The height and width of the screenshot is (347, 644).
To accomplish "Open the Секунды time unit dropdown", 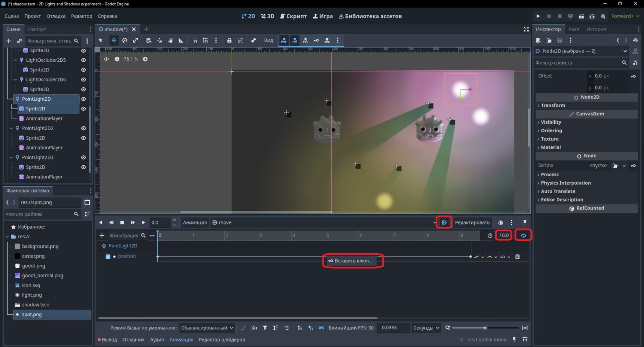I will pyautogui.click(x=426, y=328).
